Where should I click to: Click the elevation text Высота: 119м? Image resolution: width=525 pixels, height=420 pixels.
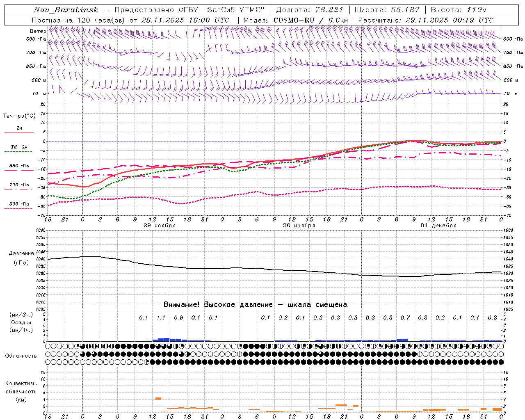[459, 10]
